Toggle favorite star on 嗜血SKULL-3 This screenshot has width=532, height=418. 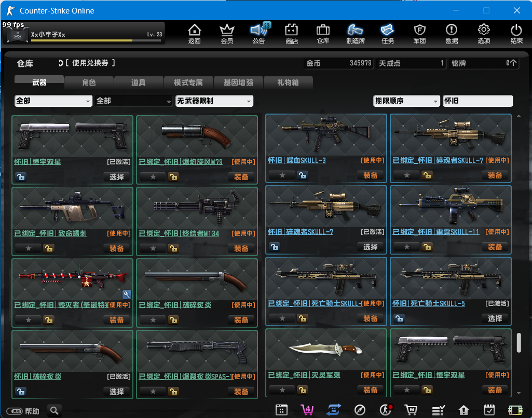click(x=282, y=175)
